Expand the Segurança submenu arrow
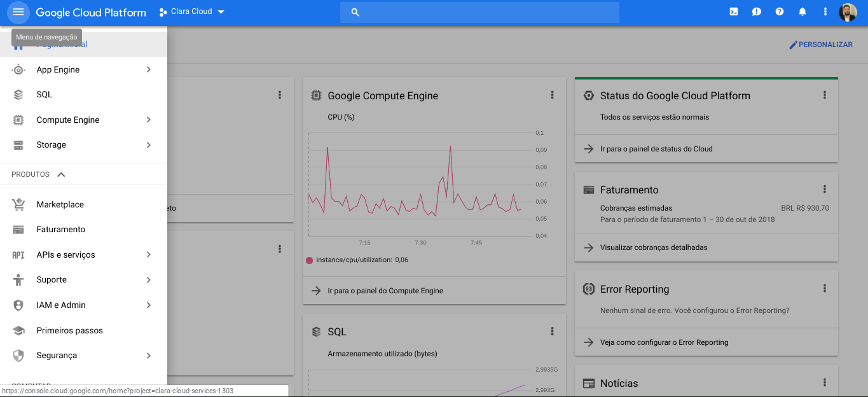Image resolution: width=868 pixels, height=397 pixels. [x=148, y=355]
